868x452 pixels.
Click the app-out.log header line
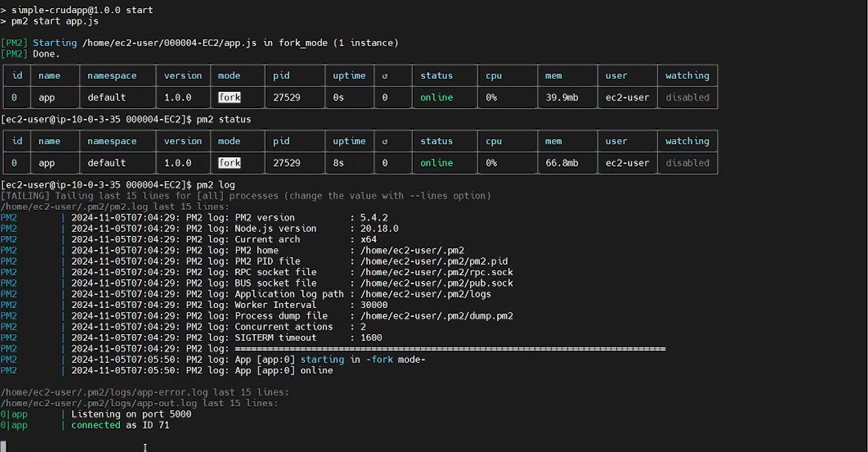pyautogui.click(x=139, y=403)
